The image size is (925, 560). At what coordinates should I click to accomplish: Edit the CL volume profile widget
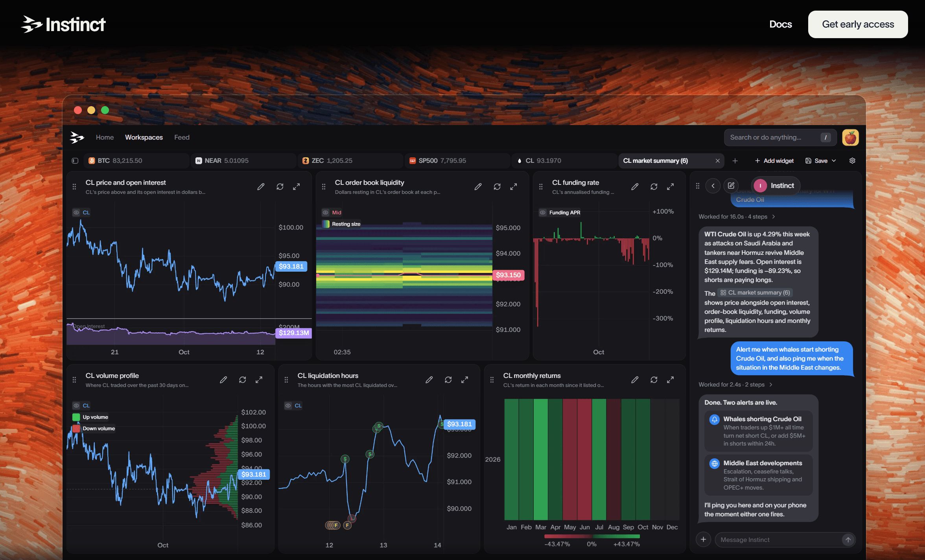[x=223, y=380]
